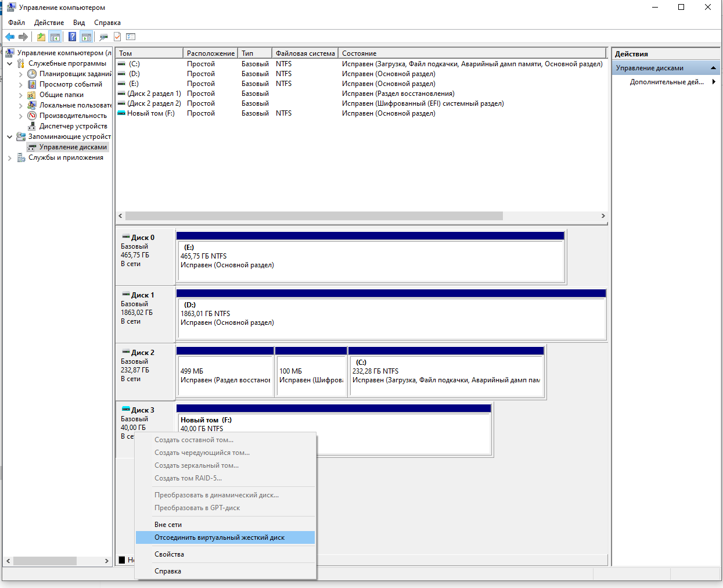This screenshot has width=723, height=588.
Task: Click the drive icon next to Новый том (F:) row
Action: (x=121, y=113)
